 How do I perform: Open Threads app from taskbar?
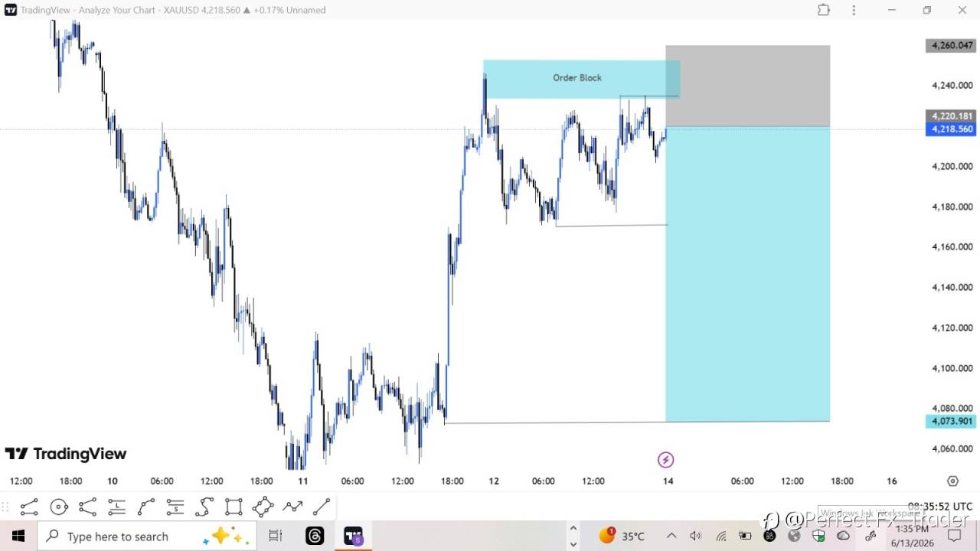click(x=315, y=536)
